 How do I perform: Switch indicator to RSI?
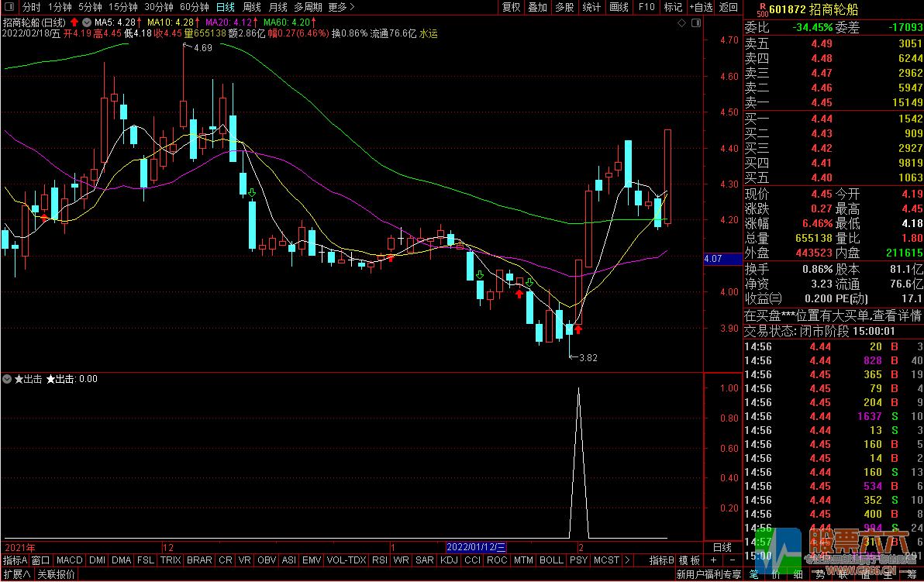coord(380,560)
